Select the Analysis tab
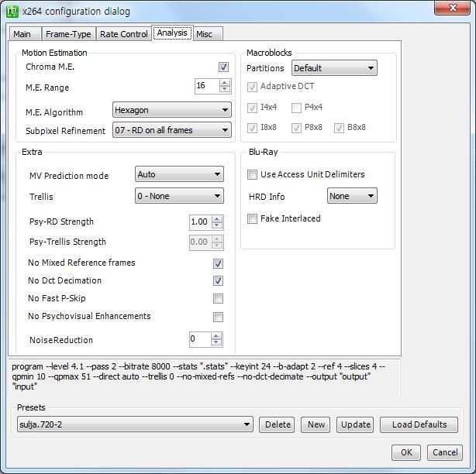This screenshot has width=476, height=474. pos(172,33)
